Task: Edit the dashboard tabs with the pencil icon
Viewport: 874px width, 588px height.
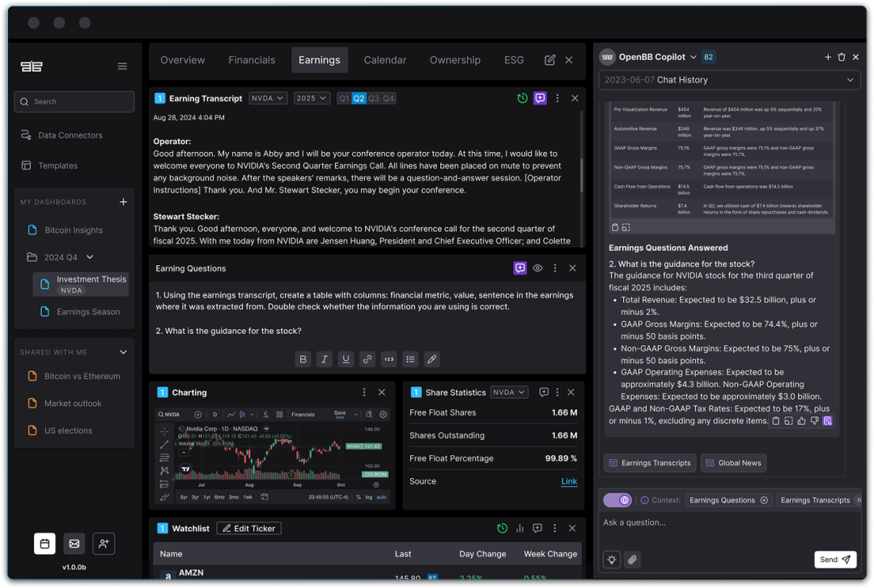Action: pyautogui.click(x=549, y=60)
